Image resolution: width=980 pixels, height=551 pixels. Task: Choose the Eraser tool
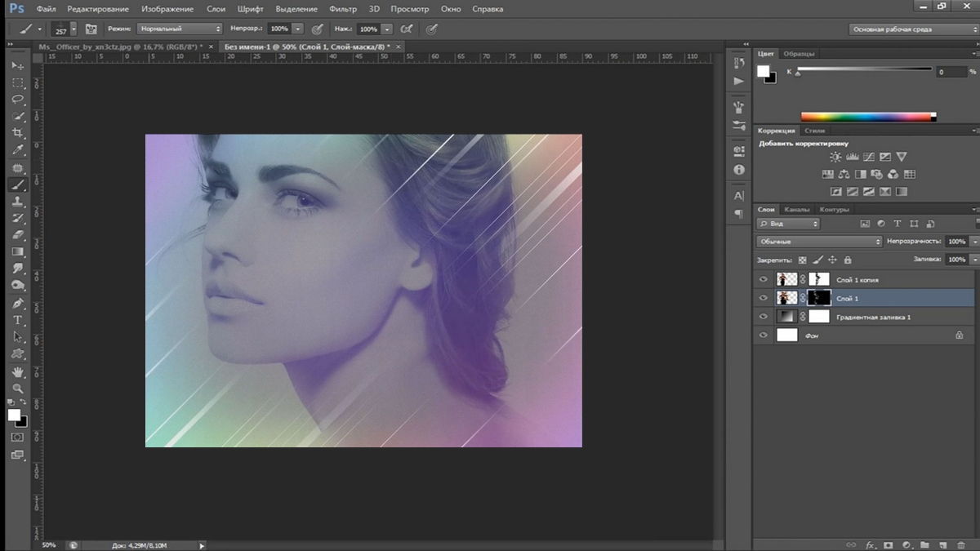pyautogui.click(x=18, y=234)
